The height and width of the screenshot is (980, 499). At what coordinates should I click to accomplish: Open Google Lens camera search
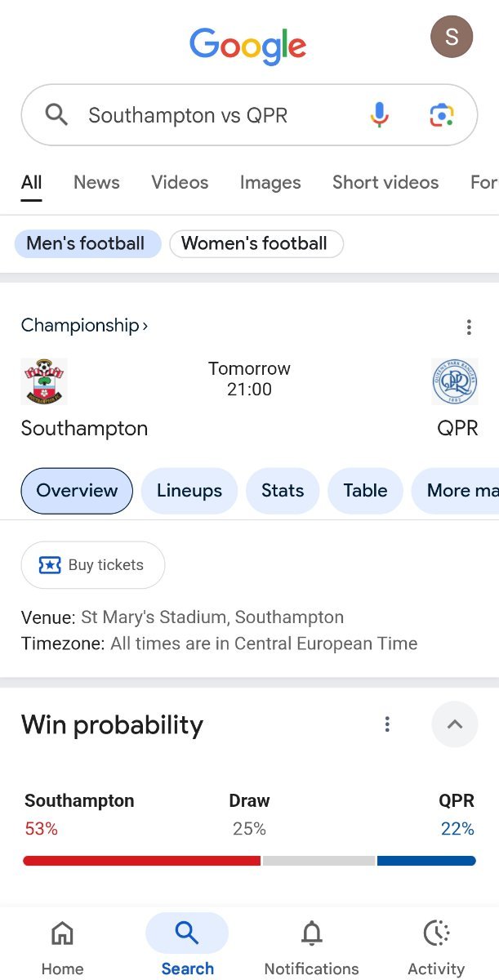pyautogui.click(x=441, y=115)
